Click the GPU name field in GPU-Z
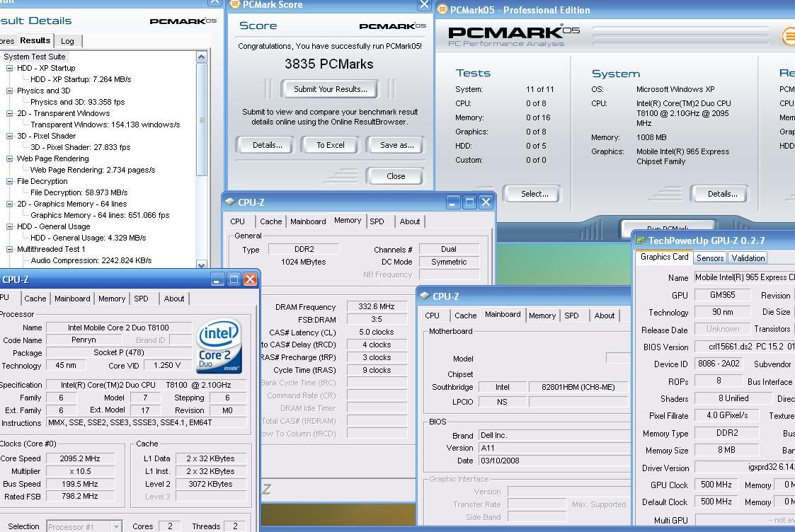The height and width of the screenshot is (532, 795). coord(744,277)
